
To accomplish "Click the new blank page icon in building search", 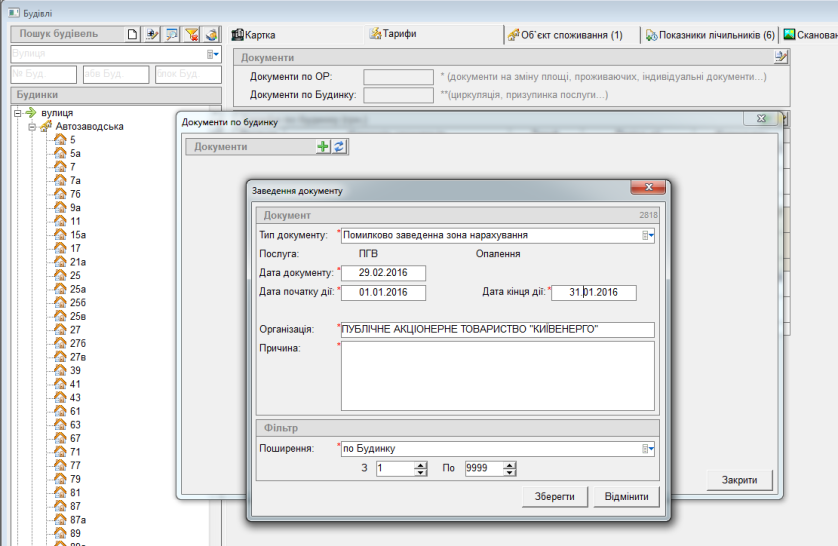I will (x=134, y=34).
